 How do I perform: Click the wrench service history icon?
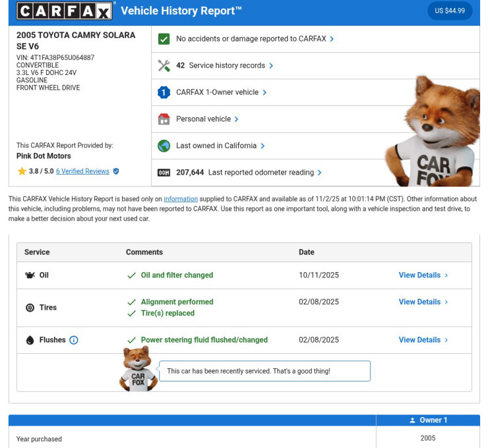click(x=164, y=66)
